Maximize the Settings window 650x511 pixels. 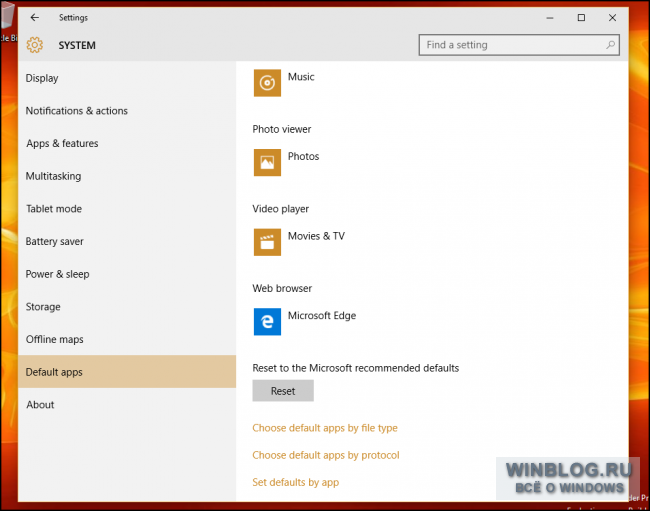581,17
